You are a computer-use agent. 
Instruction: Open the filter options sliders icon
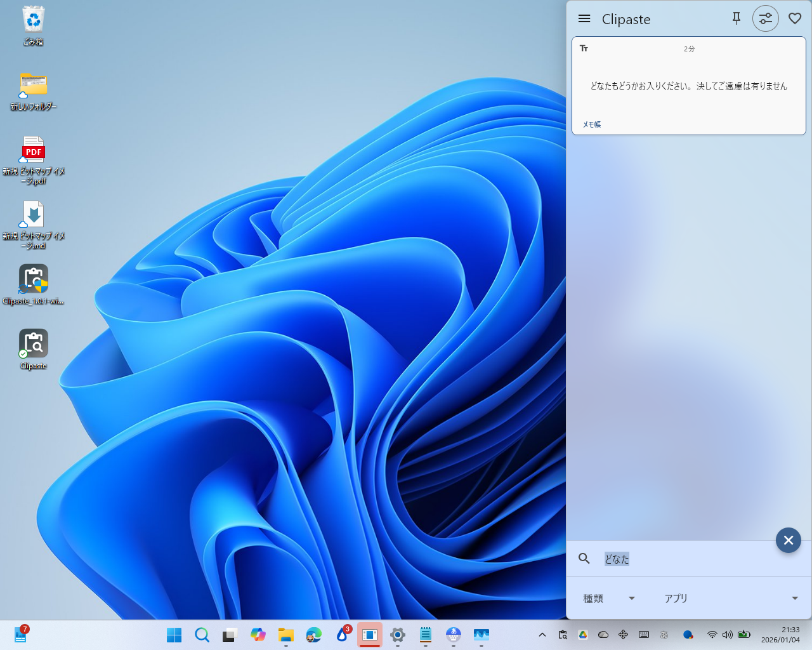click(765, 18)
